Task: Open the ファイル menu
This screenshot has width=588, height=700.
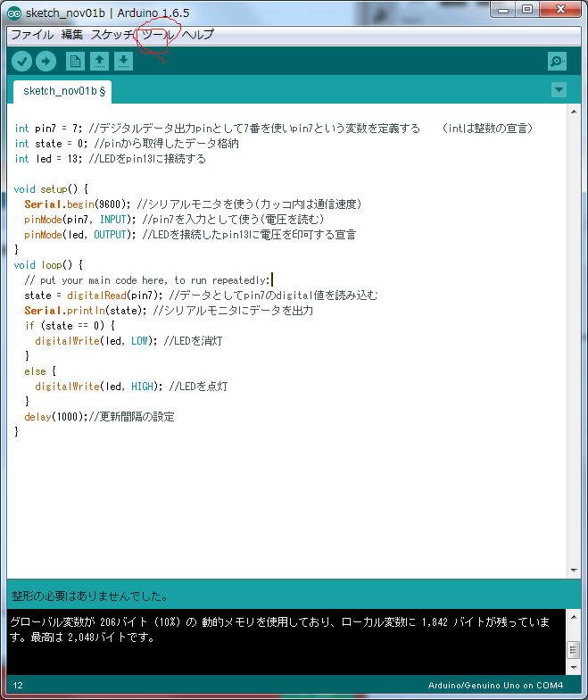Action: point(32,34)
